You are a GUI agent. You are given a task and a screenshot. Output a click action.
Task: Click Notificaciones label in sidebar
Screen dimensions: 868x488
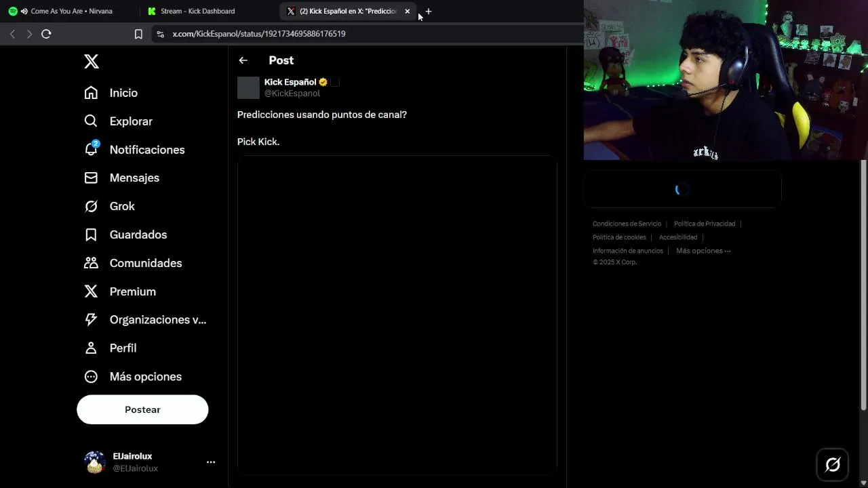tap(147, 150)
